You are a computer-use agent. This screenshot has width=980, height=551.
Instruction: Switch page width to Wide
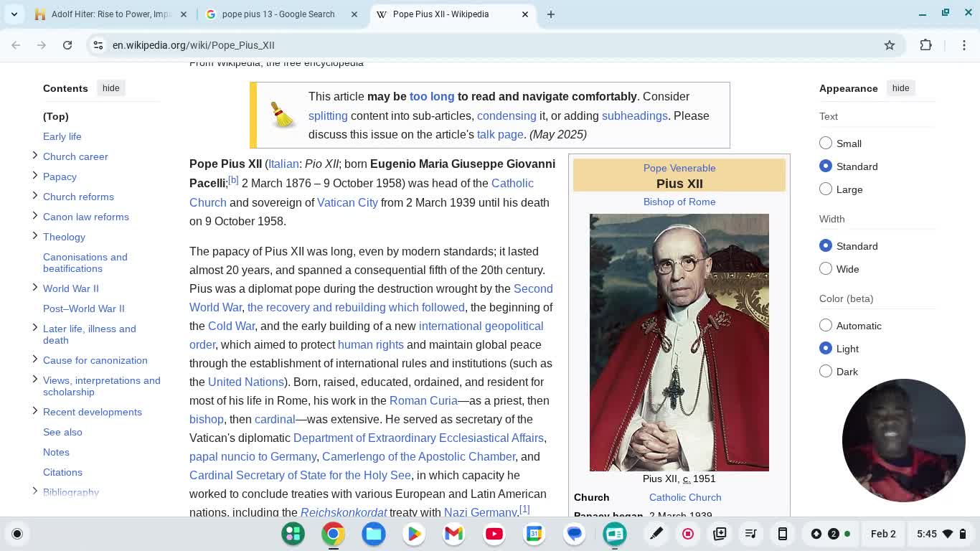click(x=826, y=268)
